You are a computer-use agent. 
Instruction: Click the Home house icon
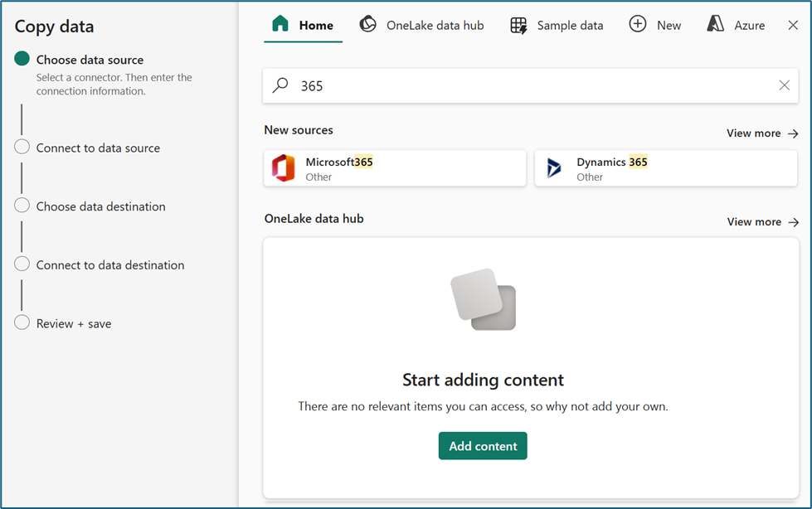(280, 24)
